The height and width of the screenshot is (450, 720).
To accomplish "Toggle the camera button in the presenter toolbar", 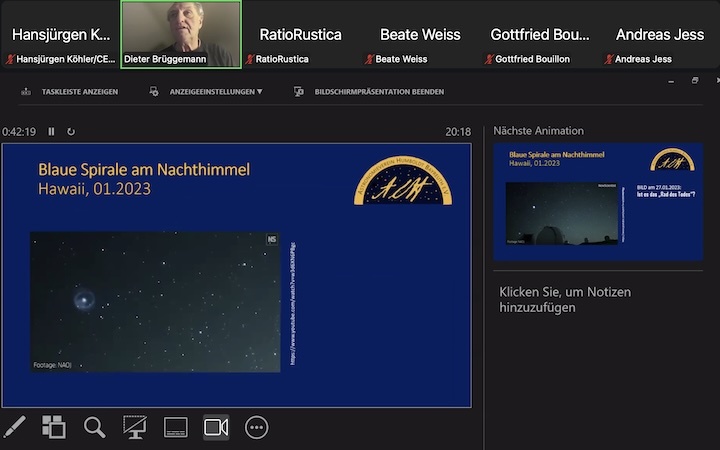I will (216, 428).
